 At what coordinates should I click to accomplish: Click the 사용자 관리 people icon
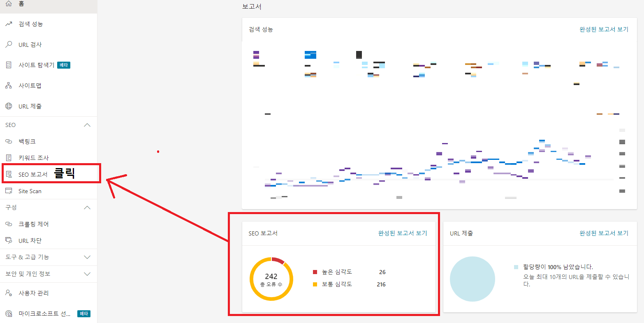click(x=9, y=293)
